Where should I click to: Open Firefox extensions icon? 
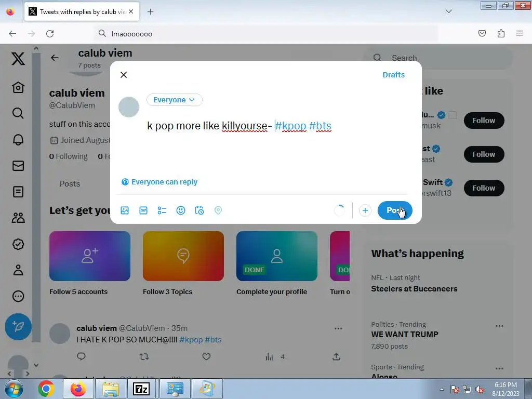tap(501, 33)
